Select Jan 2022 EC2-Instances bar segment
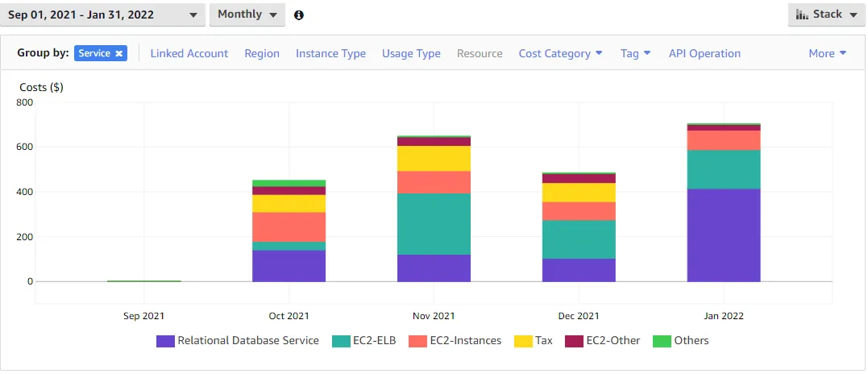Viewport: 868px width, 374px height. tap(724, 140)
